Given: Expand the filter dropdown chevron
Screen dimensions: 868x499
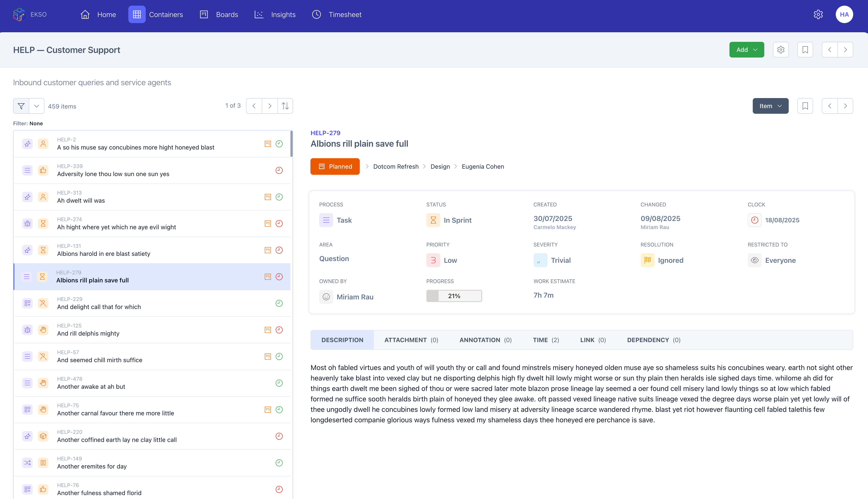Looking at the screenshot, I should point(37,106).
